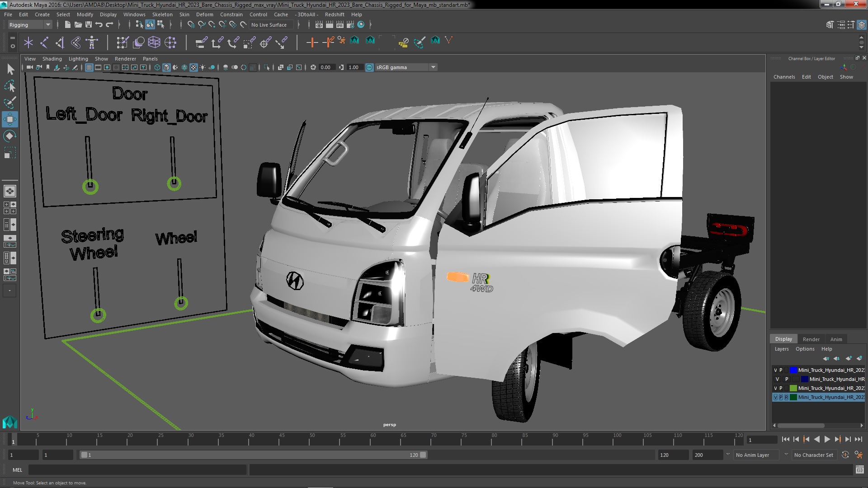The height and width of the screenshot is (488, 868).
Task: Create new layer from selected objects
Action: click(859, 358)
